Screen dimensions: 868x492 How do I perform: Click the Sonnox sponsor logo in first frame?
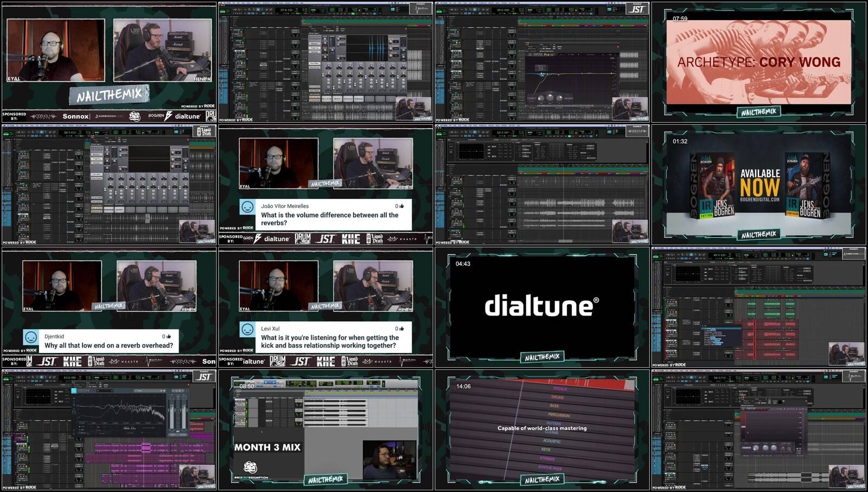[76, 116]
